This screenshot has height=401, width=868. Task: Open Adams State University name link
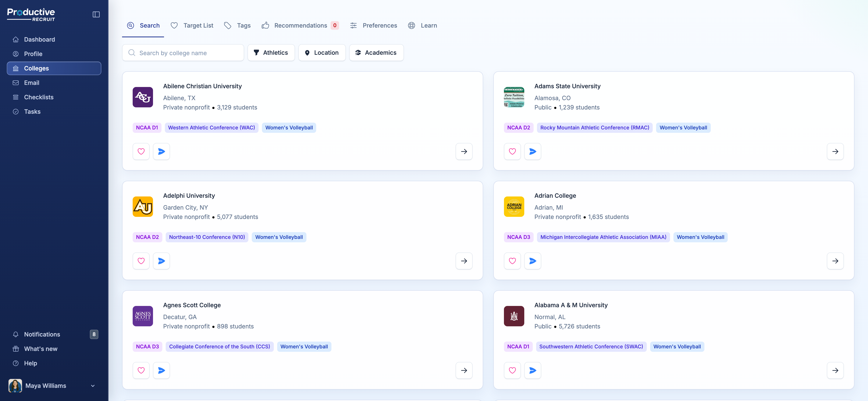(x=568, y=86)
